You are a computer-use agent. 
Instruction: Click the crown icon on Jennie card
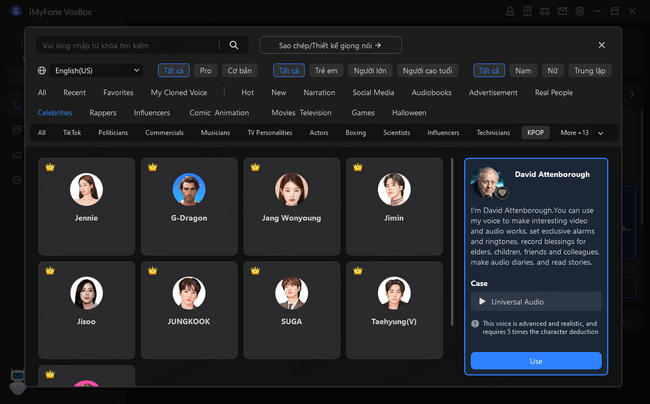(x=50, y=167)
